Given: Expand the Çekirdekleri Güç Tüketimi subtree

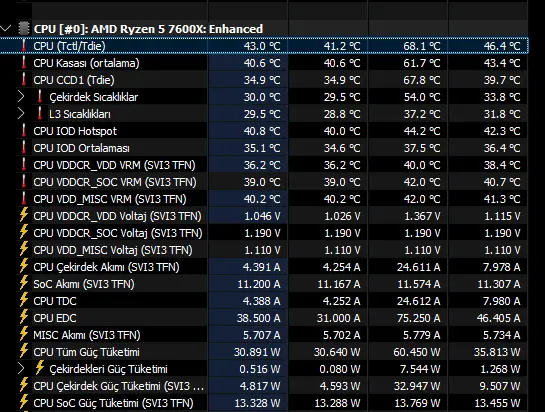Looking at the screenshot, I should (21, 369).
